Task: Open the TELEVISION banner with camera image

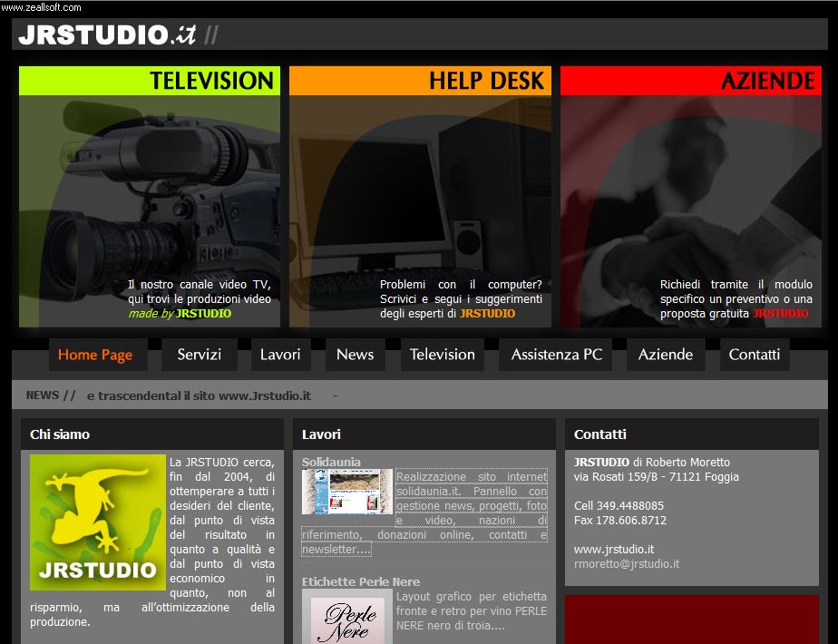Action: coord(150,197)
